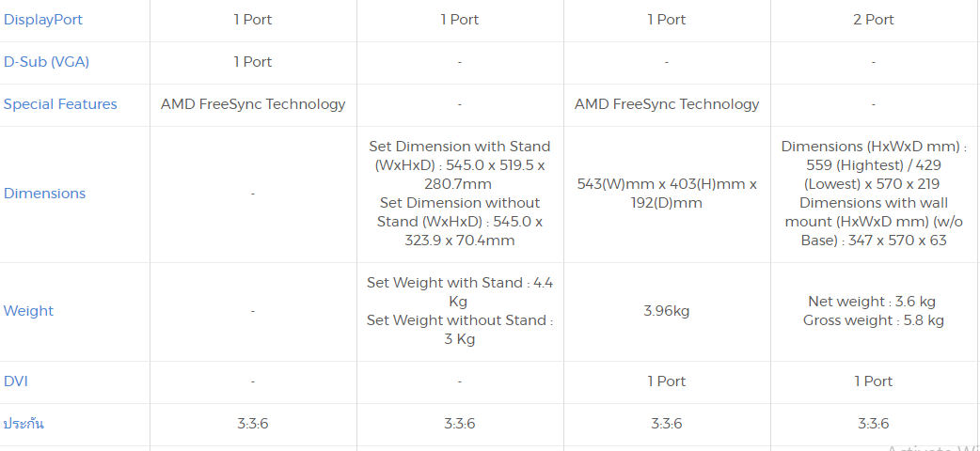Click the "Net weight : 3.6 kg" text
980x451 pixels.
872,302
